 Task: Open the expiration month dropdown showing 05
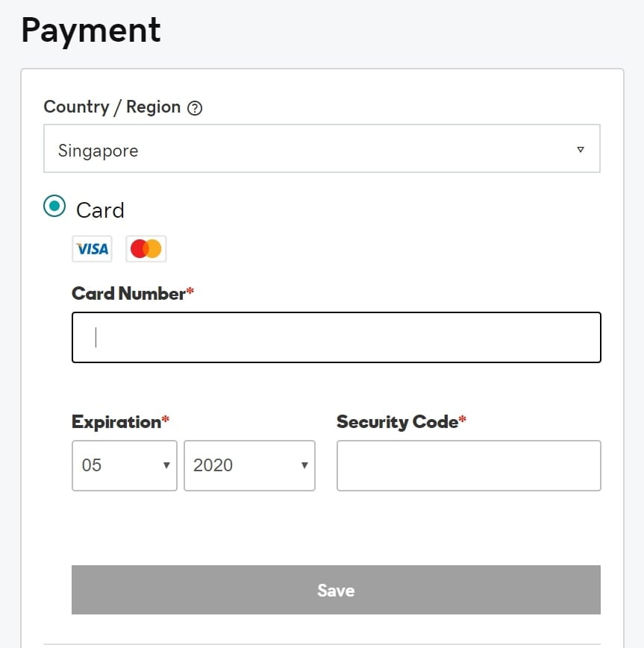[x=125, y=466]
